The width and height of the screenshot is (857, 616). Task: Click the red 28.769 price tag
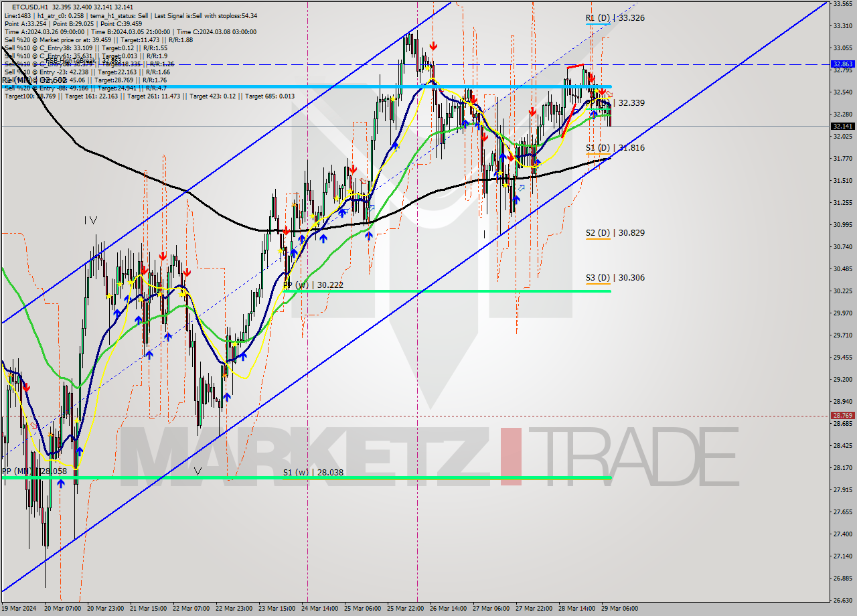pos(842,416)
